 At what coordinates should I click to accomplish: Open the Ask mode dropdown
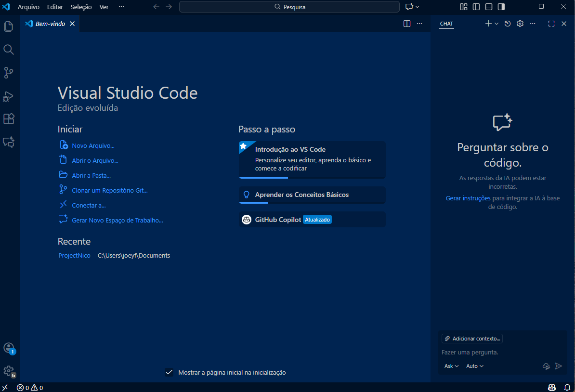pyautogui.click(x=451, y=366)
